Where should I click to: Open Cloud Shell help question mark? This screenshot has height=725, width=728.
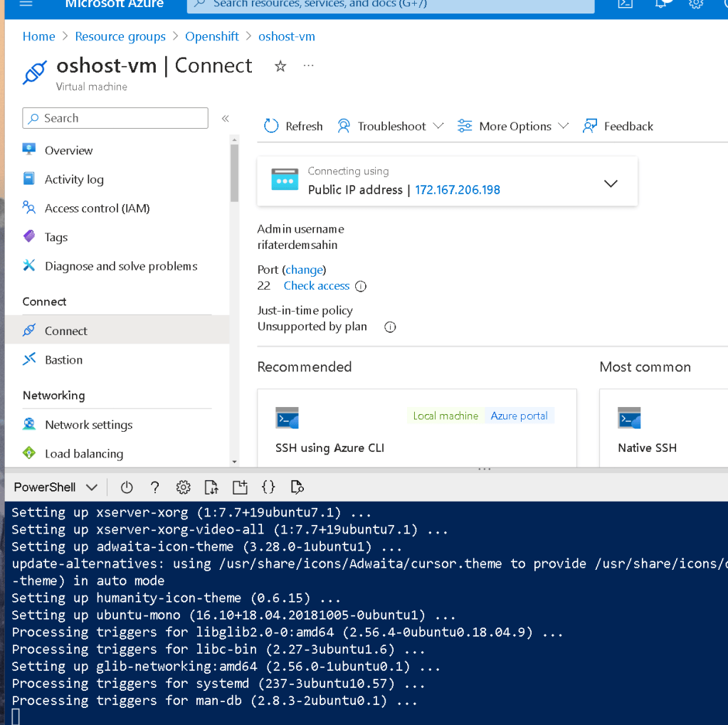[x=154, y=487]
